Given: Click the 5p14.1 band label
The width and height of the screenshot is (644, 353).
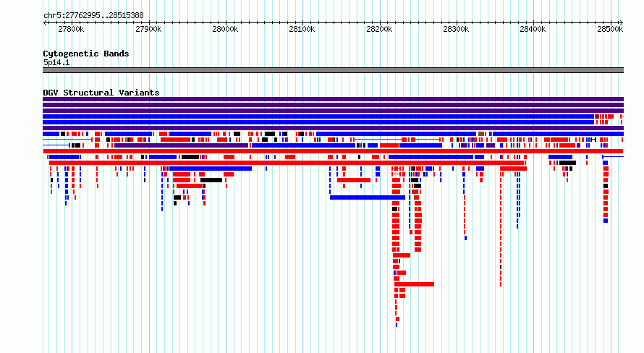Looking at the screenshot, I should click(x=56, y=62).
